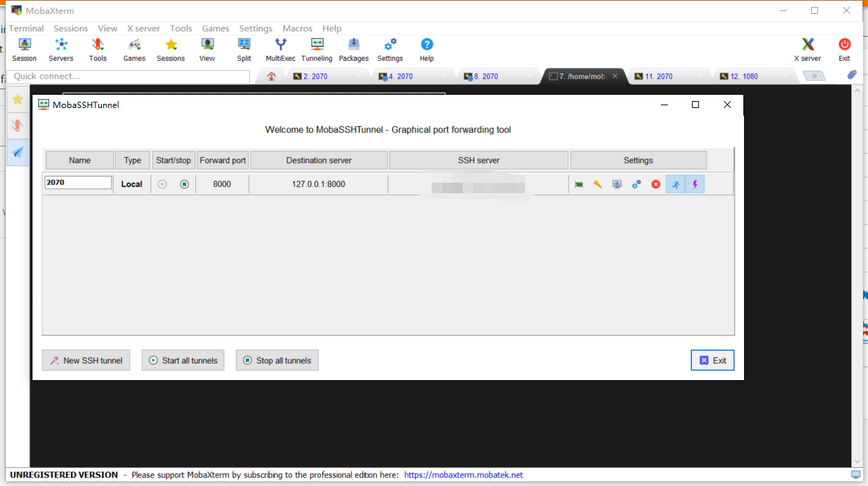Delete tunnel 2070 with the red X icon
This screenshot has height=486, width=868.
point(656,184)
